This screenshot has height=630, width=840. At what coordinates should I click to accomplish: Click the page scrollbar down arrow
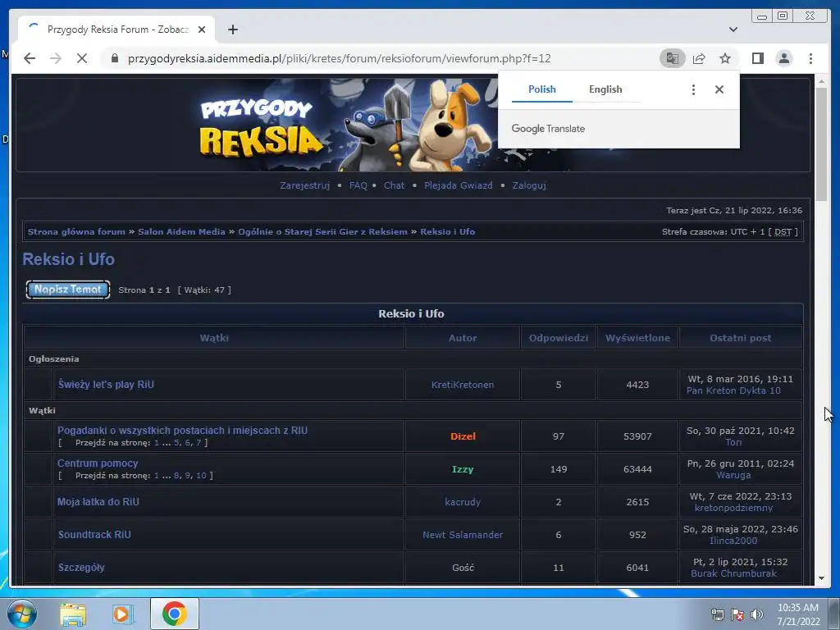tap(822, 578)
